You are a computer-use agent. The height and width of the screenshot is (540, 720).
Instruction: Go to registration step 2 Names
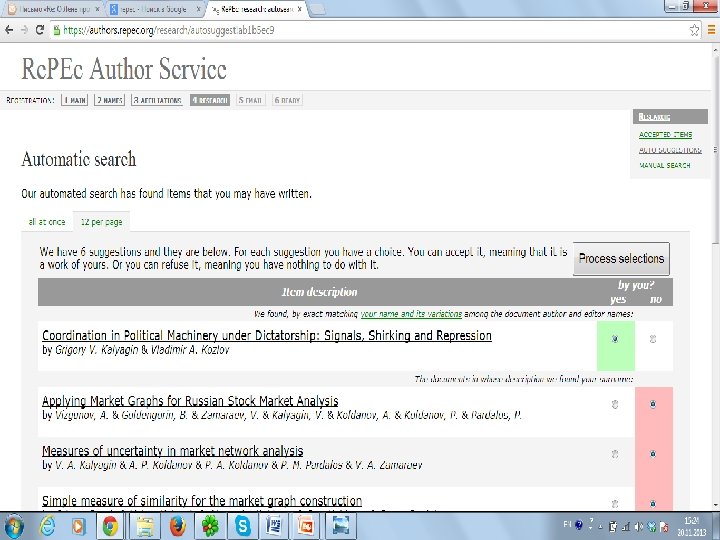(109, 100)
